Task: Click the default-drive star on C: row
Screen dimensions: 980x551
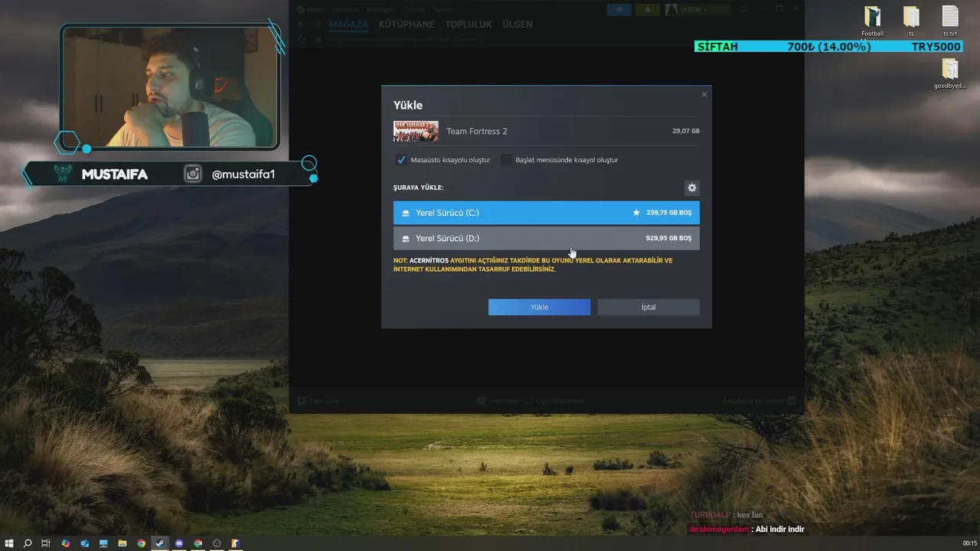Action: coord(636,213)
